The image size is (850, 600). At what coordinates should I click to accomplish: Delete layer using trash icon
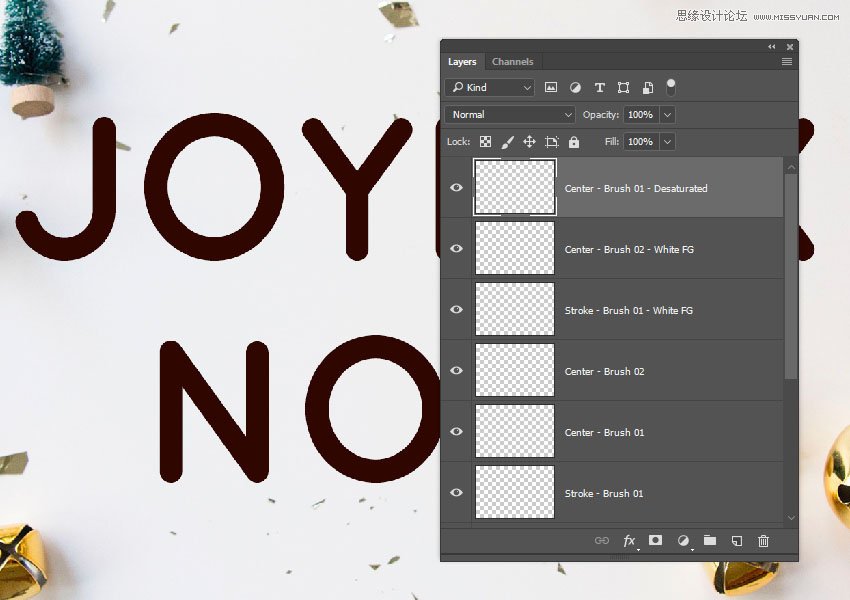pos(764,541)
